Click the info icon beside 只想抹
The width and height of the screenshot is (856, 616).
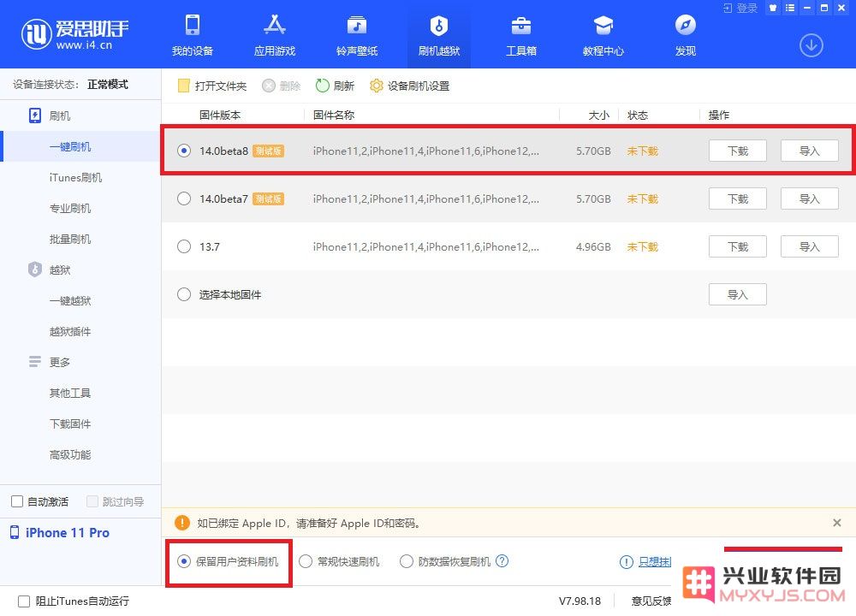click(x=627, y=562)
